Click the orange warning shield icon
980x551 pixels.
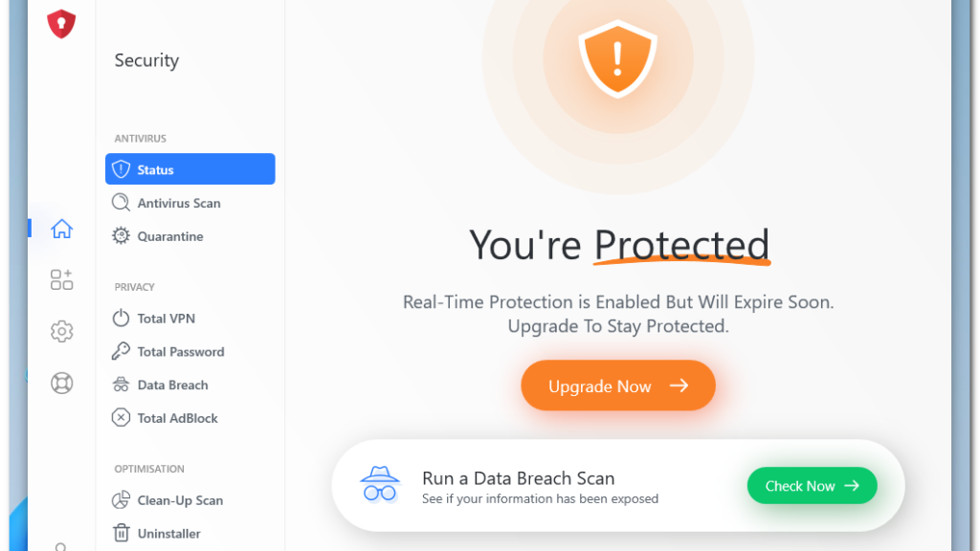(x=617, y=58)
